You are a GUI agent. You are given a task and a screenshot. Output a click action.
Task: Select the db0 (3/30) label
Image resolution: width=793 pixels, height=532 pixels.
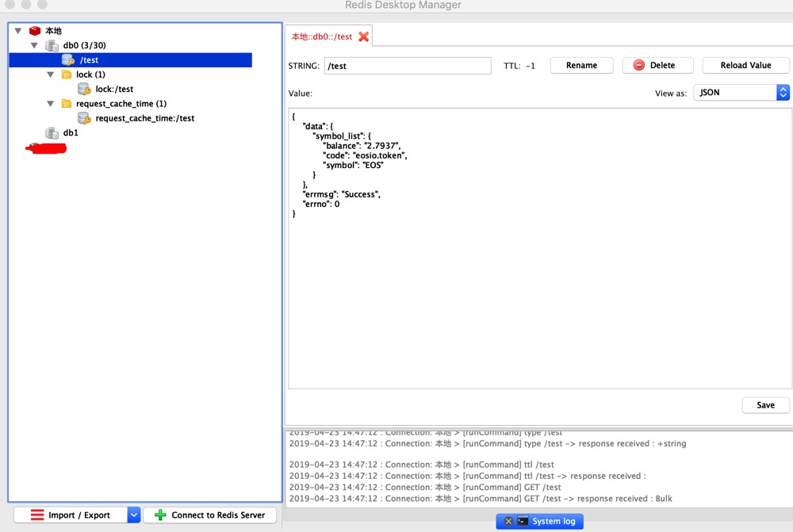point(85,45)
